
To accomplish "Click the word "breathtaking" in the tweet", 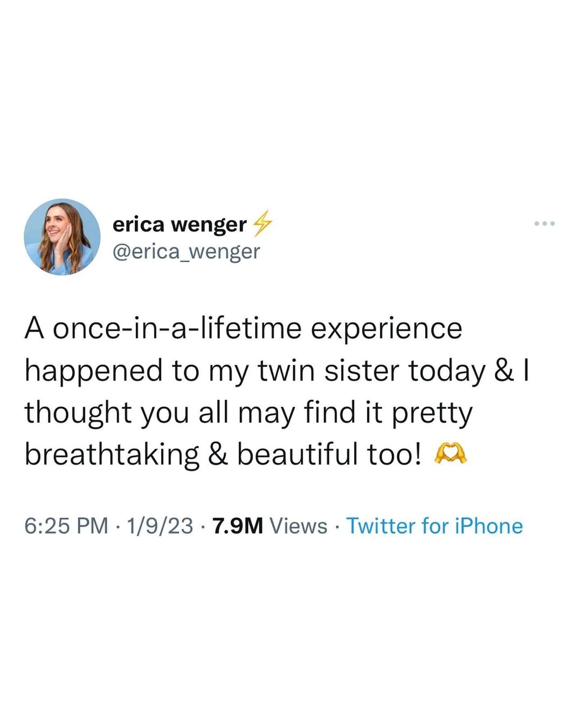I will pos(112,454).
